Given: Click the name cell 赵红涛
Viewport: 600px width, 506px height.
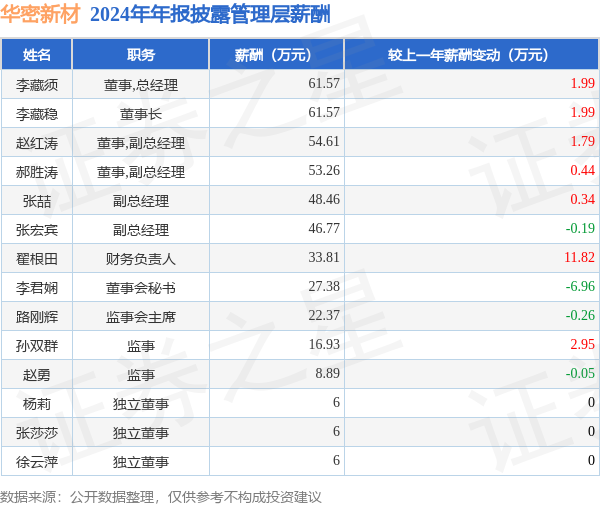Looking at the screenshot, I should coord(37,143).
